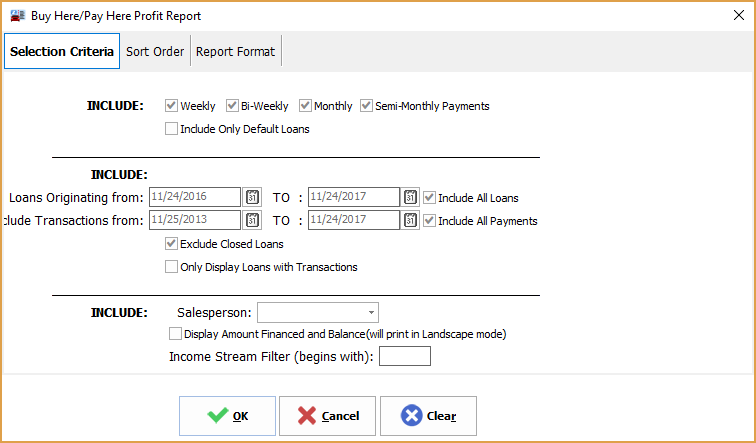This screenshot has width=756, height=443.
Task: Click Transactions from date field 11/25/2013
Action: (195, 220)
